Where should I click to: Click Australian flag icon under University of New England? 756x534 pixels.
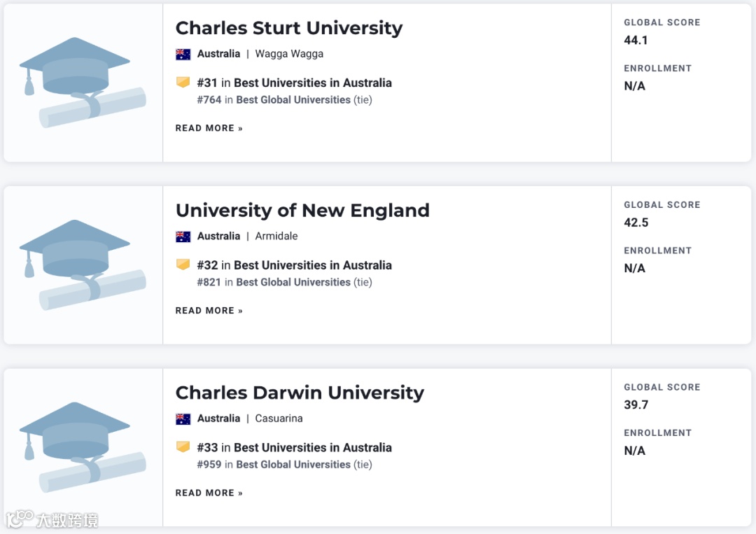[183, 237]
